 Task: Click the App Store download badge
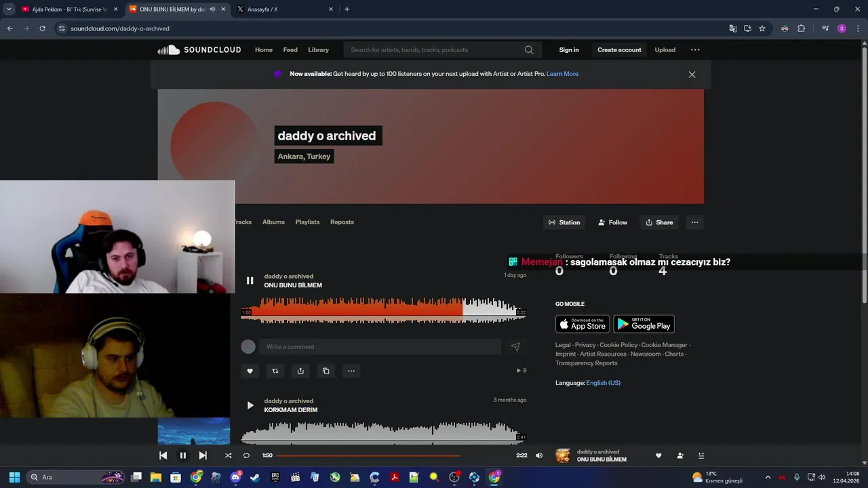583,324
